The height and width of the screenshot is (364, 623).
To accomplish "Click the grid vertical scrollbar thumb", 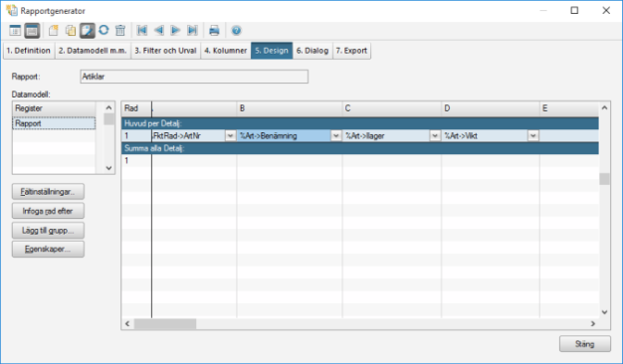I will (x=604, y=179).
